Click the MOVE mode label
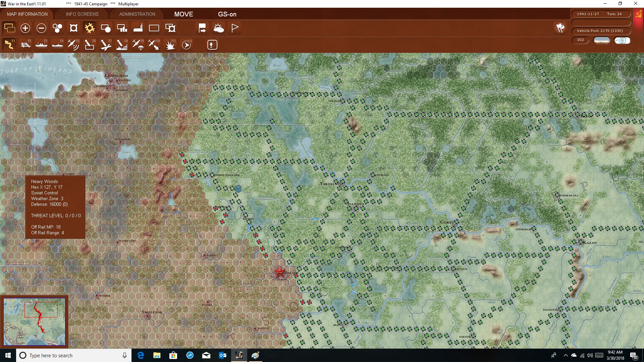 183,14
